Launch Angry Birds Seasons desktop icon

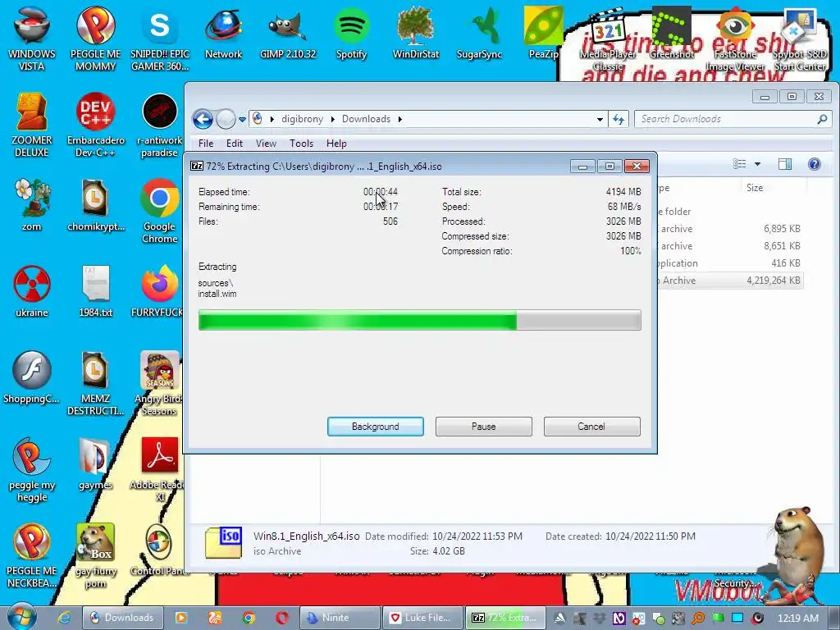click(x=160, y=382)
